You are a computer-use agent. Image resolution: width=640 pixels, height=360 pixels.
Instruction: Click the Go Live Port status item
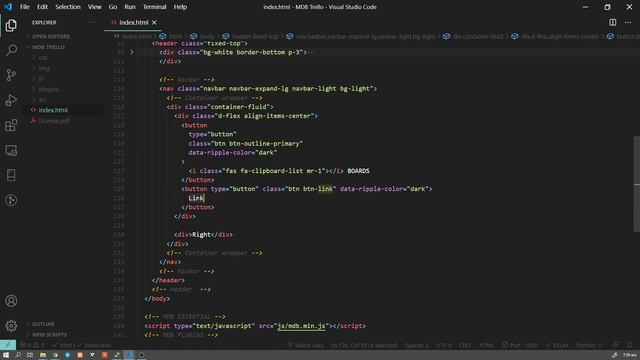point(520,345)
